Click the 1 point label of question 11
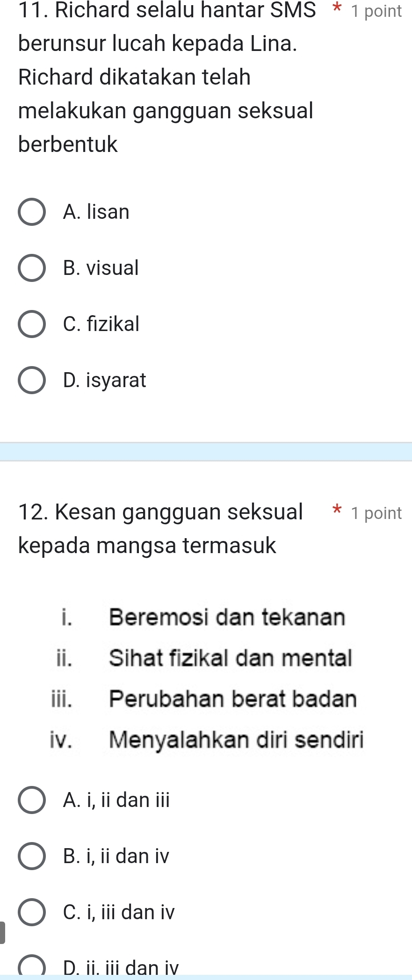The height and width of the screenshot is (980, 412). click(x=376, y=11)
